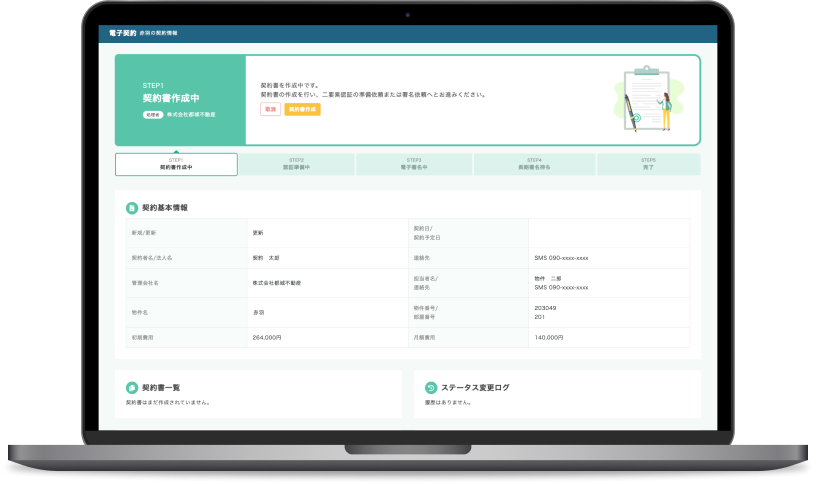The height and width of the screenshot is (484, 816).
Task: Click the ステータス変更ログ history icon
Action: [x=431, y=388]
